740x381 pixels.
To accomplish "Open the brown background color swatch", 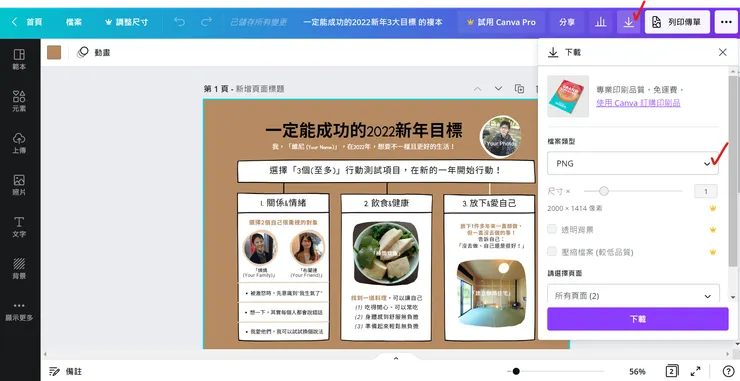I will [54, 52].
